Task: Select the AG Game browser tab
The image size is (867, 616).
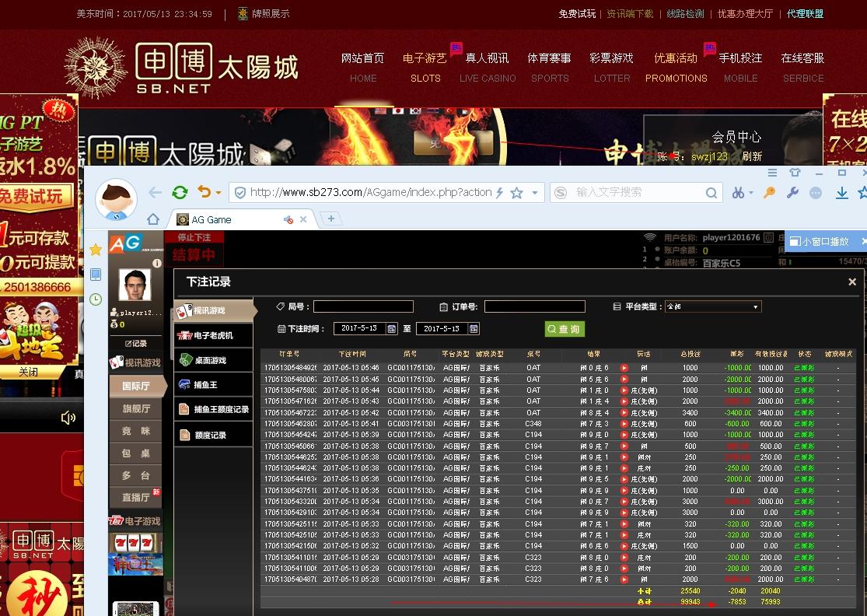Action: (242, 219)
